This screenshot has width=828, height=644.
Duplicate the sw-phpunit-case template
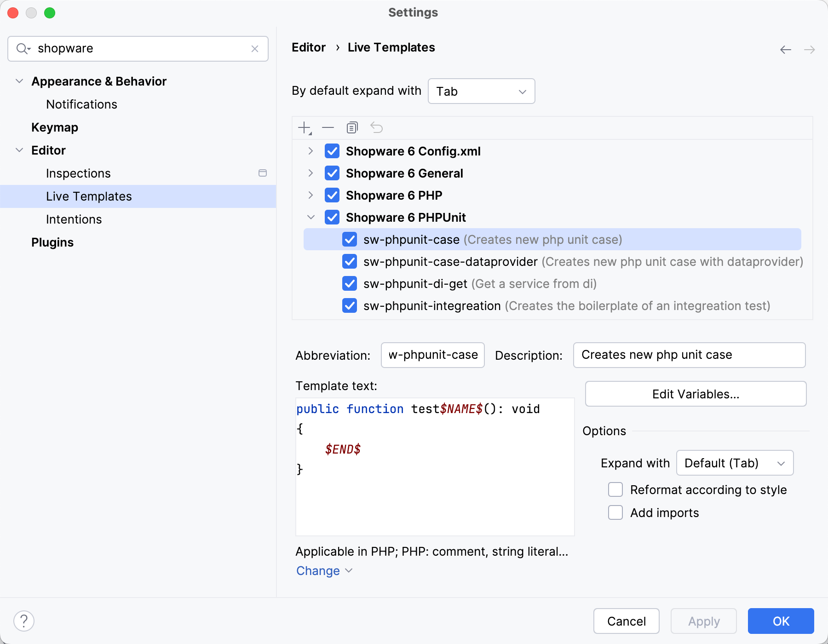click(x=352, y=127)
